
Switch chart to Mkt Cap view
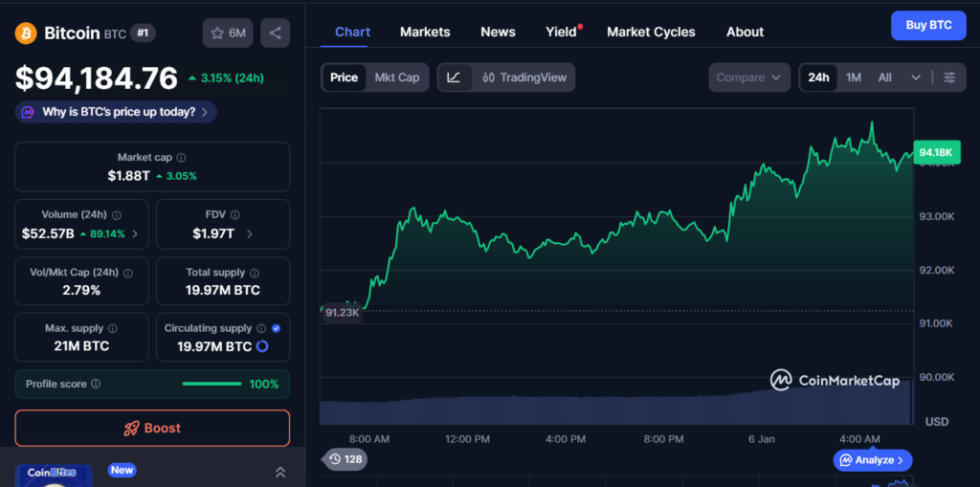pos(396,77)
